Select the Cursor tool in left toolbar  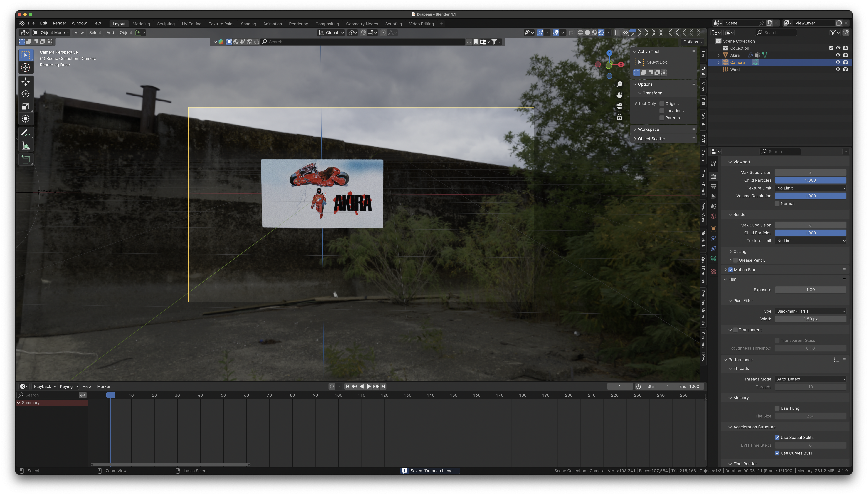pyautogui.click(x=25, y=68)
